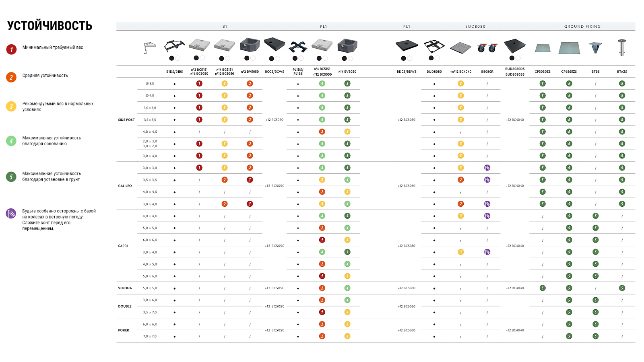Select the black color dot under B1DS/B1BS base
This screenshot has height=362, width=644.
(x=171, y=58)
